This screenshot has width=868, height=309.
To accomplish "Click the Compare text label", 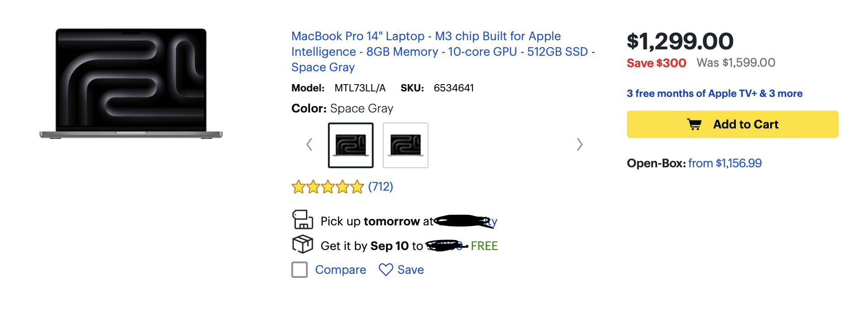I will click(x=340, y=270).
